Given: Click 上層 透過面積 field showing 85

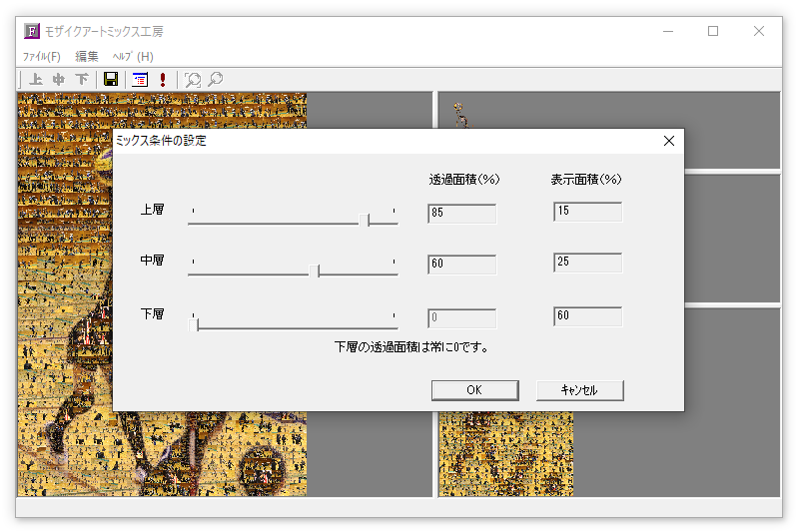Looking at the screenshot, I should click(x=462, y=214).
